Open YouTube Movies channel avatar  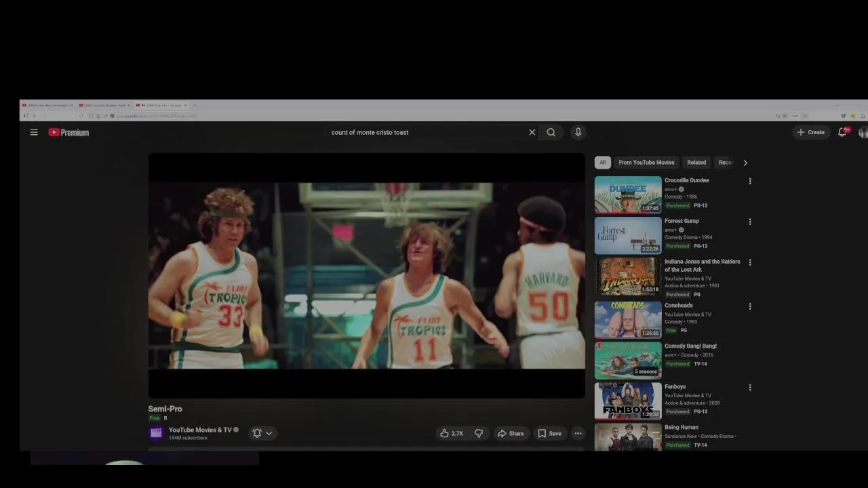(156, 433)
